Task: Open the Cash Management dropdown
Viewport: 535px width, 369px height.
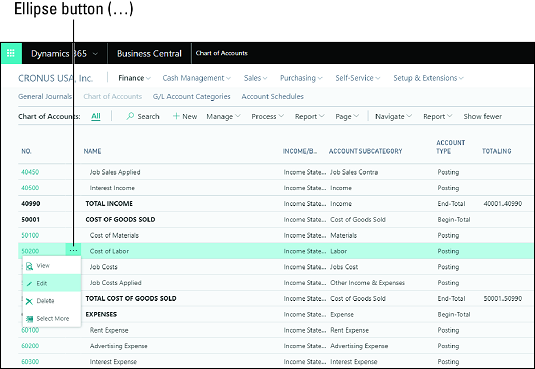Action: [197, 78]
